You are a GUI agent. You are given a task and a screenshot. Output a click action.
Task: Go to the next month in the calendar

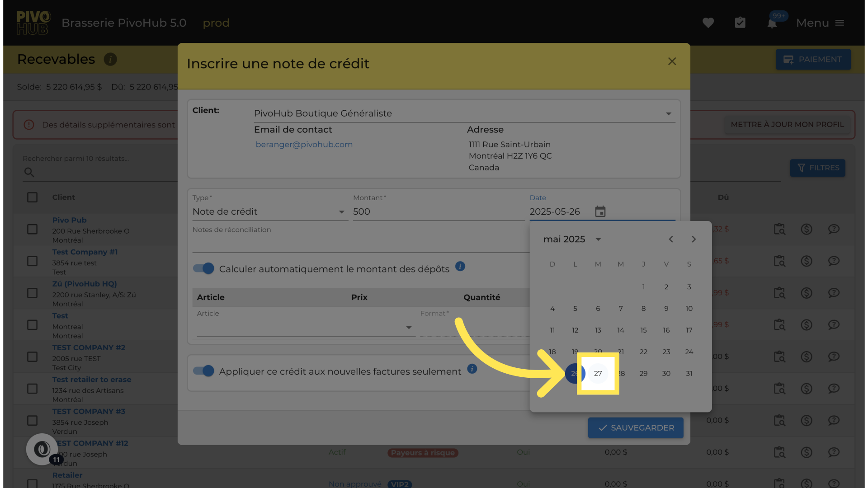click(693, 239)
